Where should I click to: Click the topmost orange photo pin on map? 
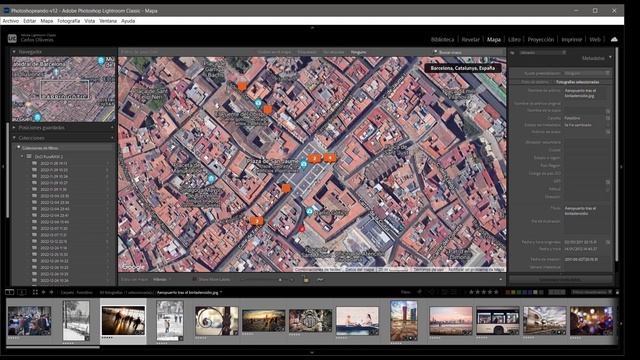242,86
